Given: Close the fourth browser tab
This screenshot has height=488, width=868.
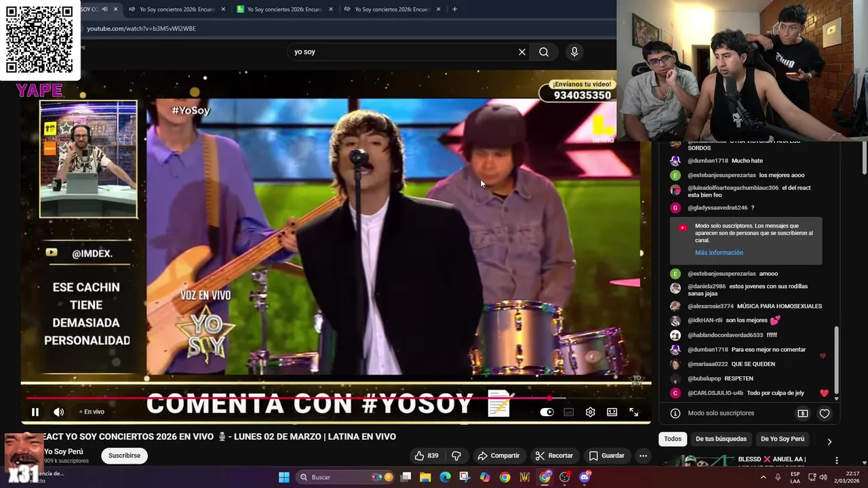Looking at the screenshot, I should (439, 9).
